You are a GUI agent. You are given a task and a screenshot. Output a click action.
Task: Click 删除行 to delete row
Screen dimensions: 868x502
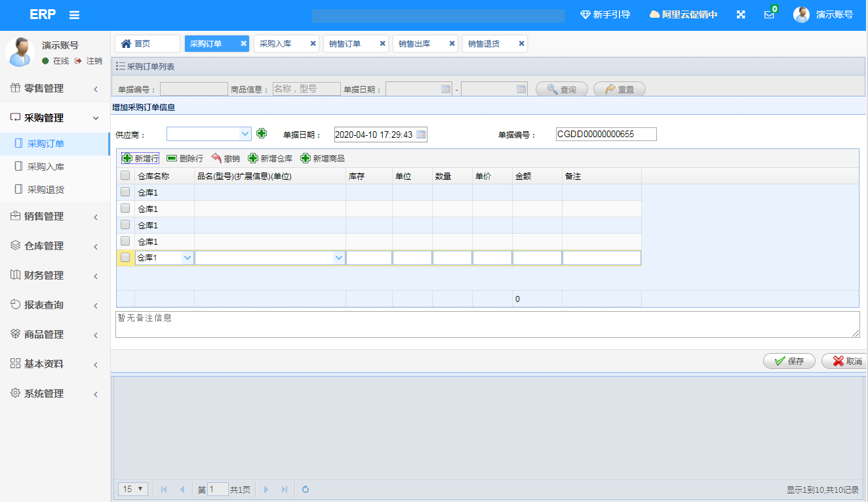tap(172, 159)
